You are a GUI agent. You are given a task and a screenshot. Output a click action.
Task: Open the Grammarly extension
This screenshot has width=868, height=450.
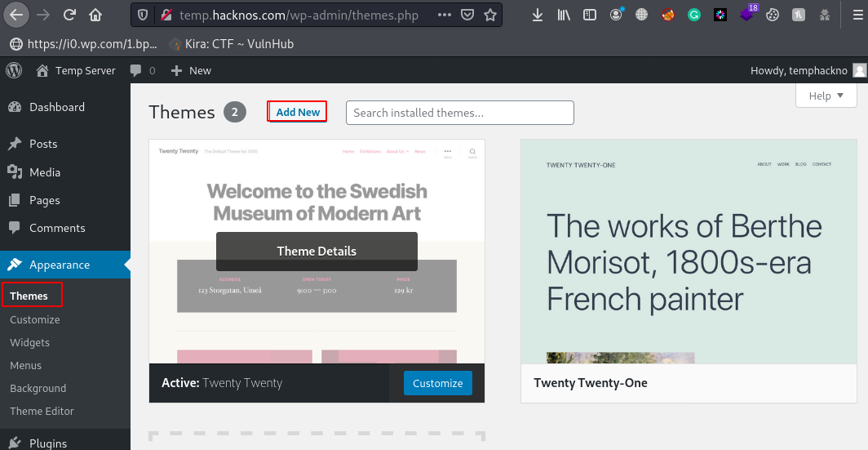pyautogui.click(x=693, y=15)
